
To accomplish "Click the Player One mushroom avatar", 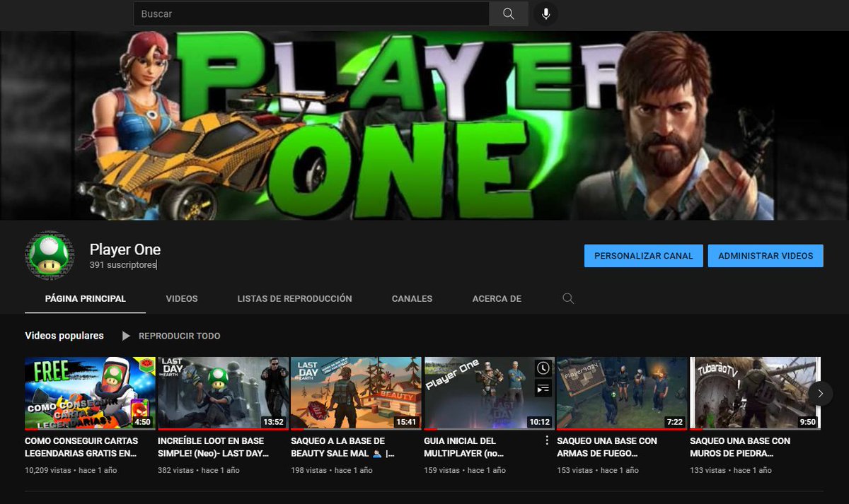I will pos(49,256).
